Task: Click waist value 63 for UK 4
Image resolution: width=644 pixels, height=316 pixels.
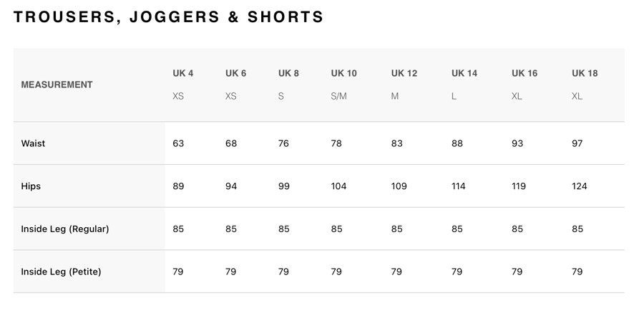Action: 178,143
